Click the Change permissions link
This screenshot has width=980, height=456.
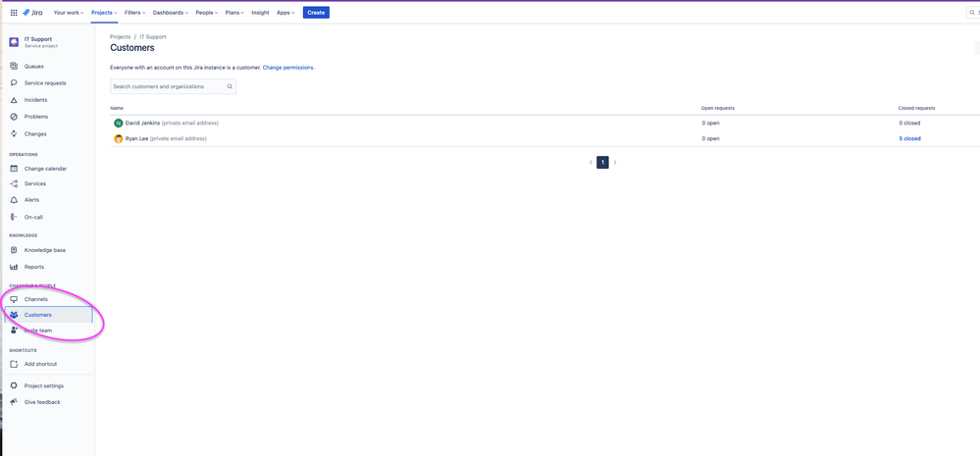point(288,68)
